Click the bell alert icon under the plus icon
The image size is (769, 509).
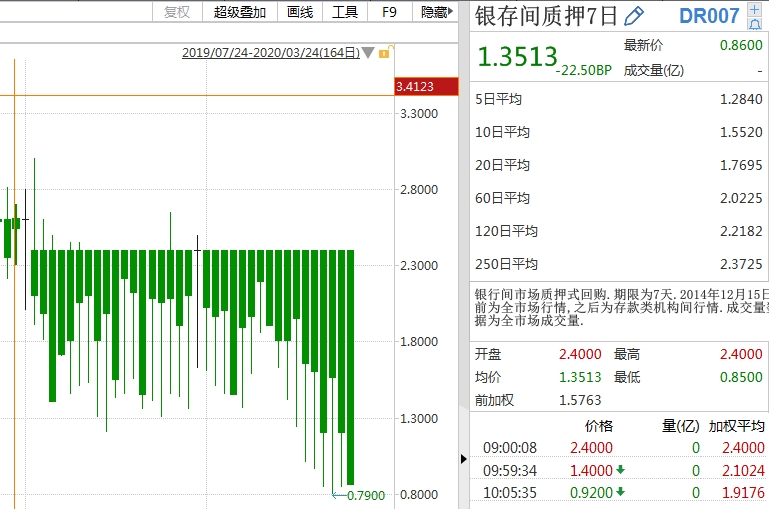coord(754,24)
